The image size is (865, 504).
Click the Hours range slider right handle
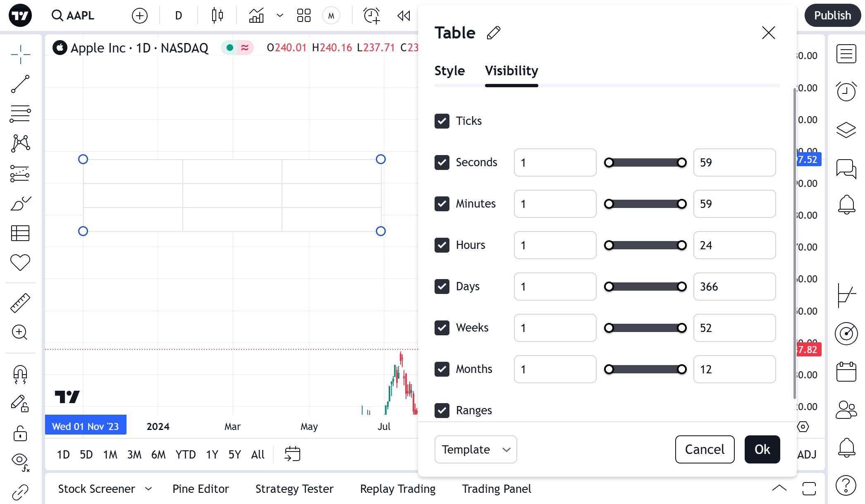click(x=682, y=245)
